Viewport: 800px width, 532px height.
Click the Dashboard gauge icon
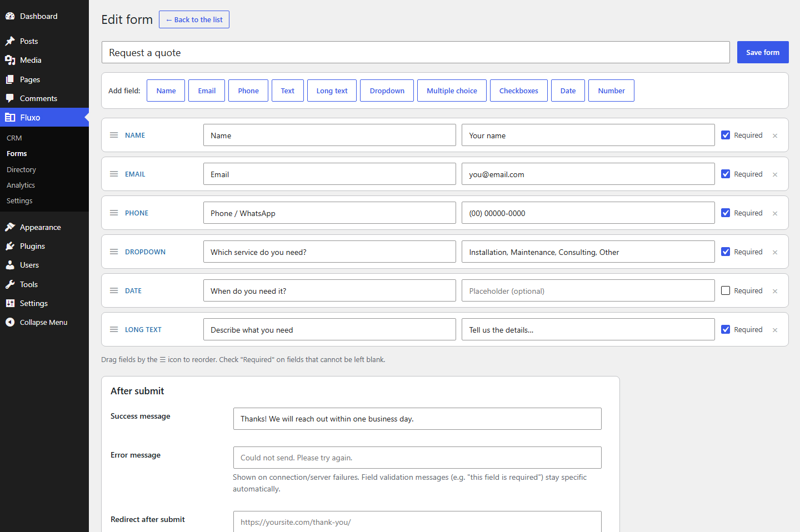(x=10, y=16)
